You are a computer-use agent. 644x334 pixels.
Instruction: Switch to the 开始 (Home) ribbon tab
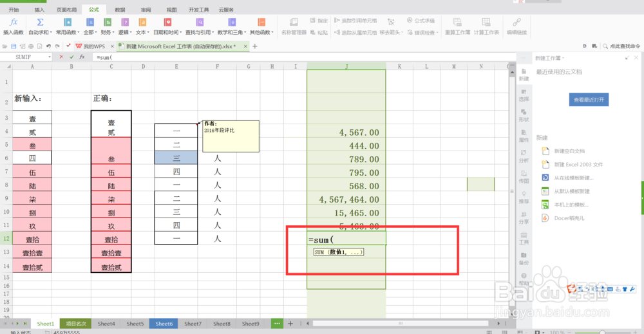14,10
